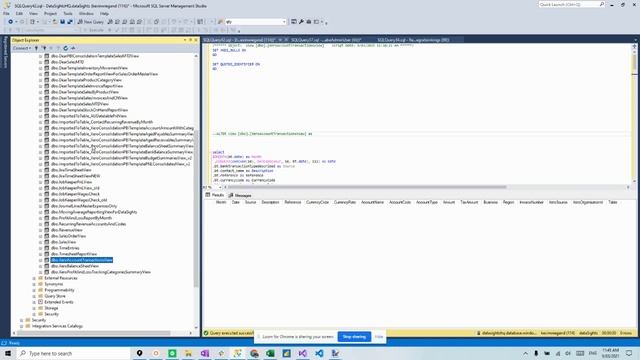
Task: Open Chrome from the taskbar
Action: [254, 353]
